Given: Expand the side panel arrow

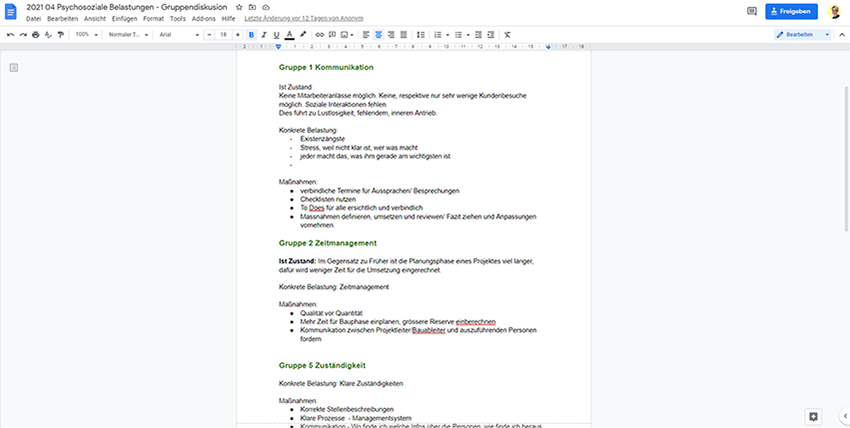Looking at the screenshot, I should 845,416.
